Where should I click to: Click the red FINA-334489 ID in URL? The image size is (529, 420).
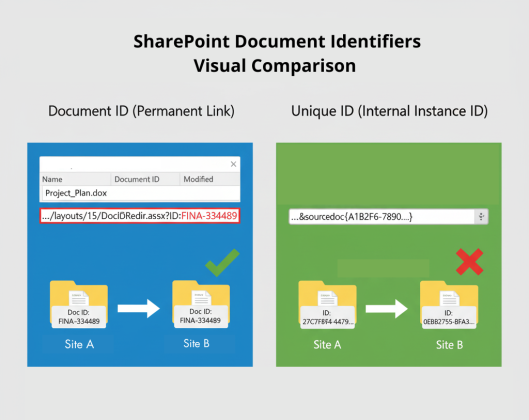(x=209, y=216)
